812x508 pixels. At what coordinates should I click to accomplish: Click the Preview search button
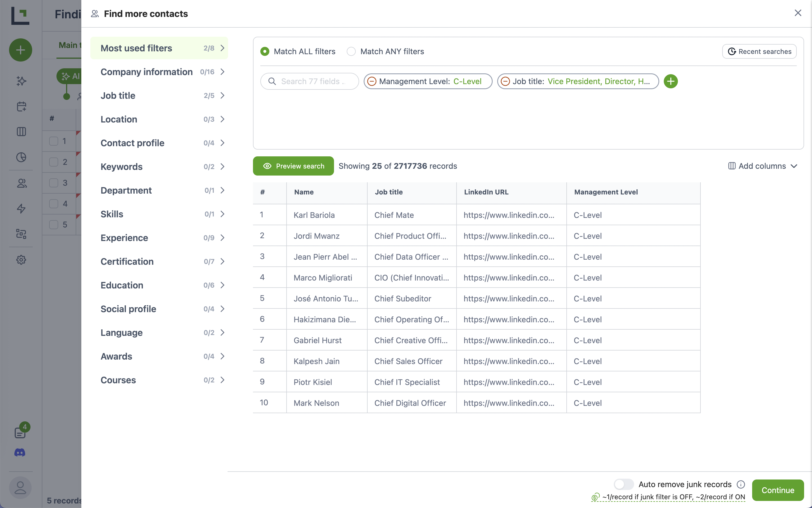293,166
